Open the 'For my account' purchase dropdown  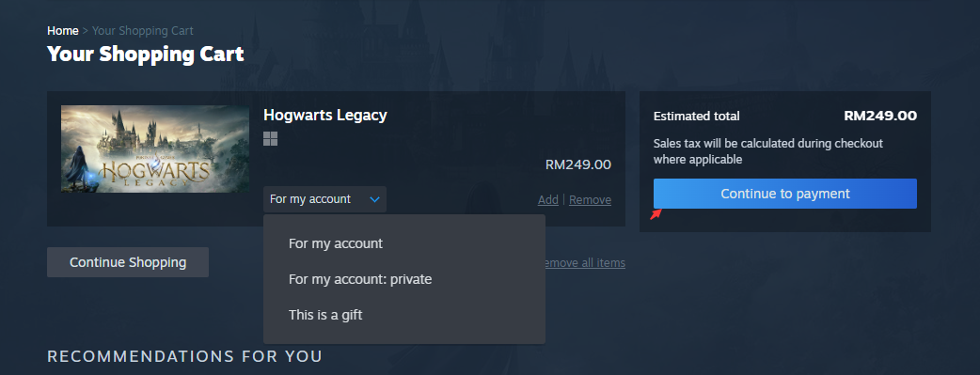pos(324,199)
